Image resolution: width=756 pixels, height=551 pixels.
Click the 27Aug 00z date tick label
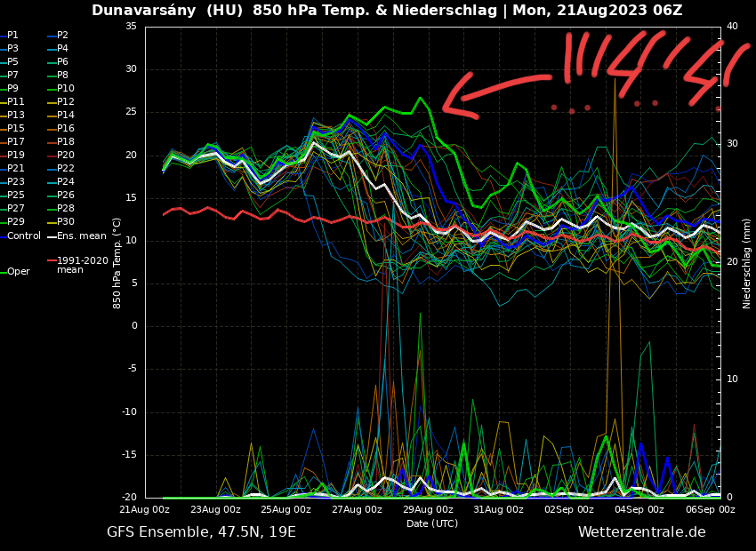357,510
